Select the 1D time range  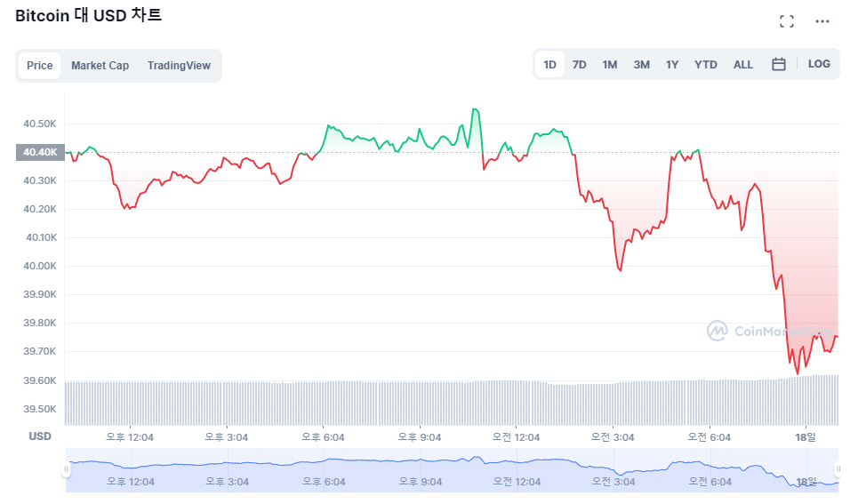[549, 65]
